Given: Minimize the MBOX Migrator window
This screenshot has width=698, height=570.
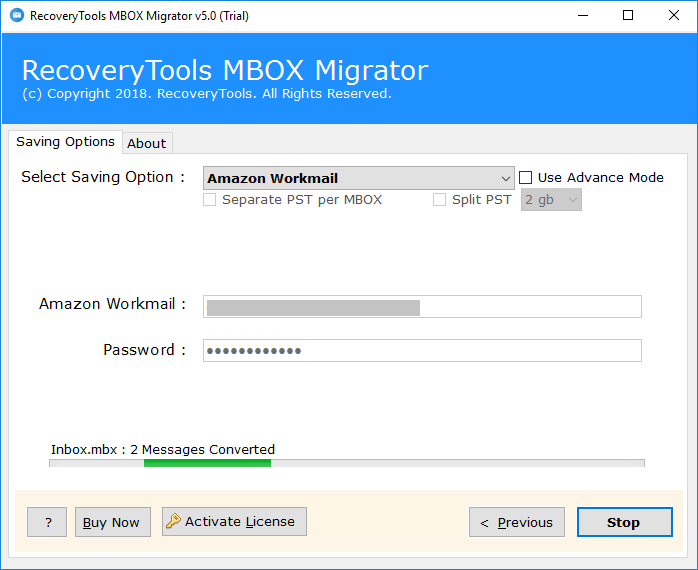Looking at the screenshot, I should pyautogui.click(x=583, y=16).
